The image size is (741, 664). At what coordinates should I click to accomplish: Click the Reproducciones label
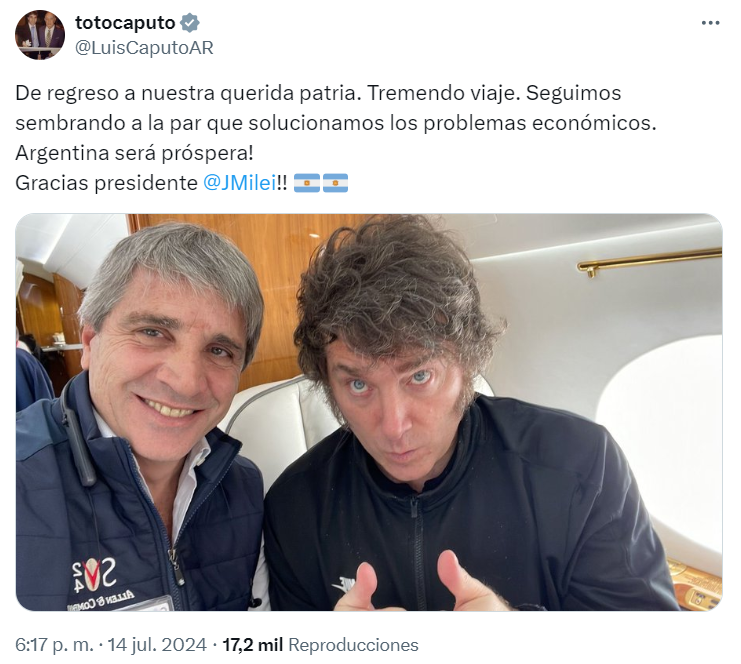coord(353,645)
